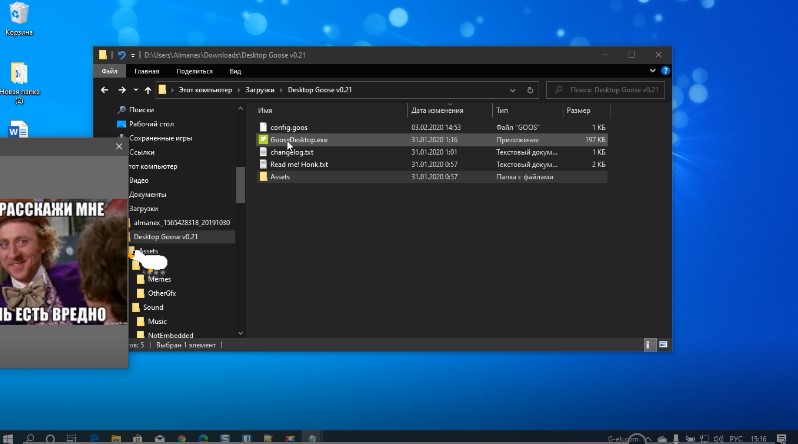Select the almanex_1565428318 folder in tree
This screenshot has height=444, width=798.
(181, 223)
